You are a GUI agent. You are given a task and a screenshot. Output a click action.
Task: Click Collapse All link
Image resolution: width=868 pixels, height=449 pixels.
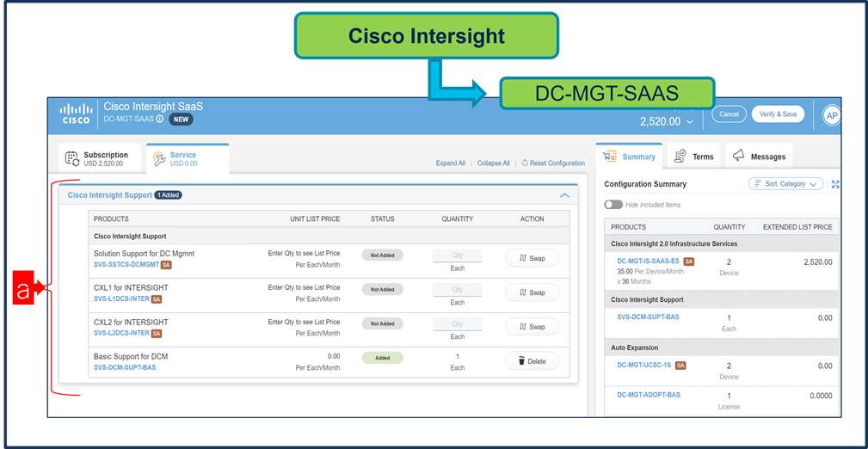493,163
